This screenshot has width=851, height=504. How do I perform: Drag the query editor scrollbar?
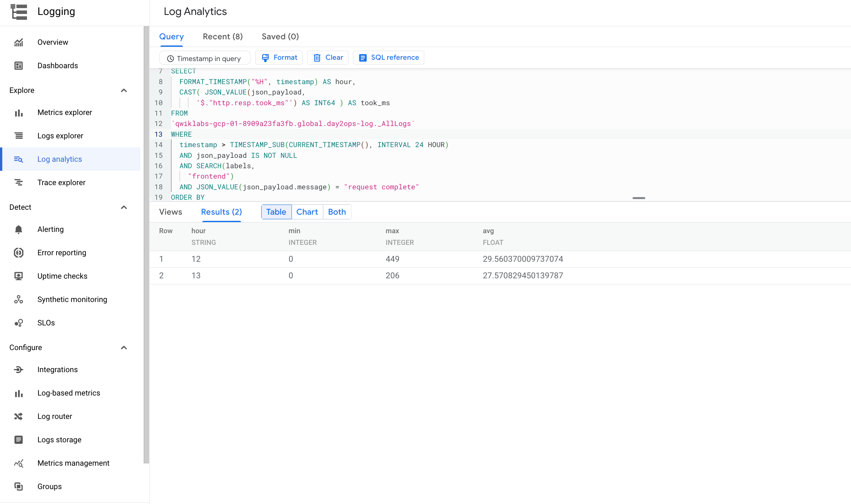click(639, 197)
